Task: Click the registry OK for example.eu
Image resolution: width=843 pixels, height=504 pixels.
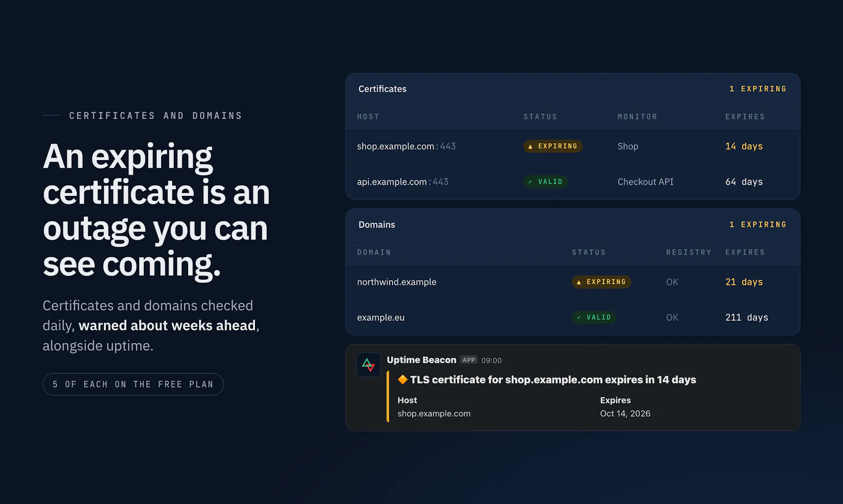Action: (x=672, y=318)
